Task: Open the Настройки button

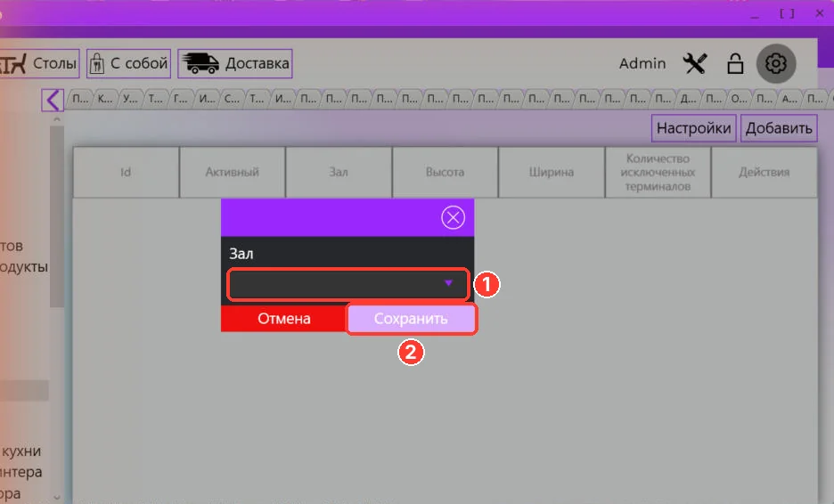Action: pos(693,128)
